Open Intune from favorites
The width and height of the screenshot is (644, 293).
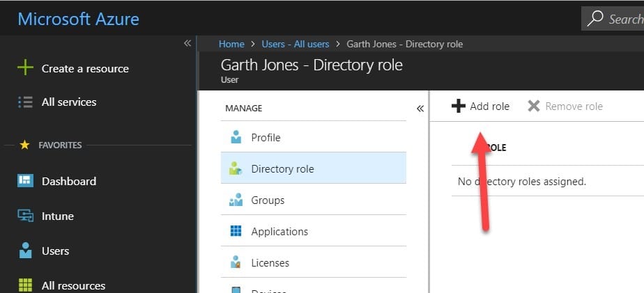tap(57, 216)
